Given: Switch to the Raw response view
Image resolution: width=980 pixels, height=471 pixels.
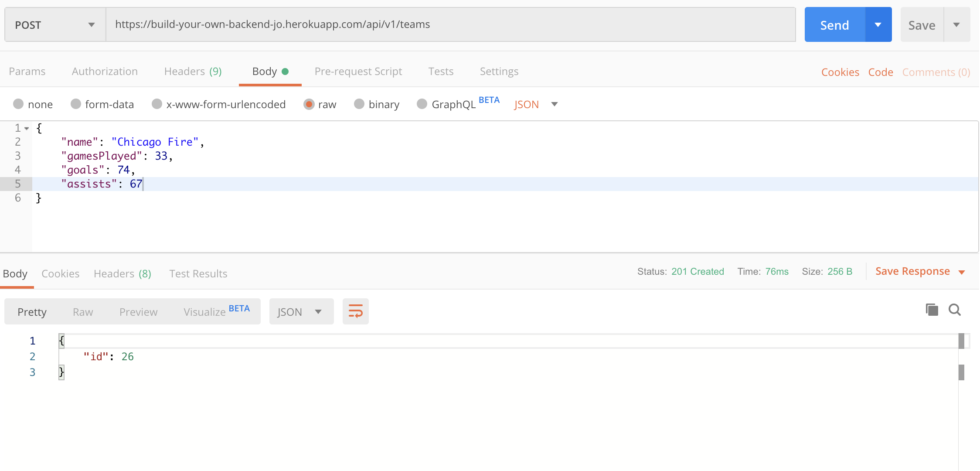Looking at the screenshot, I should [82, 311].
